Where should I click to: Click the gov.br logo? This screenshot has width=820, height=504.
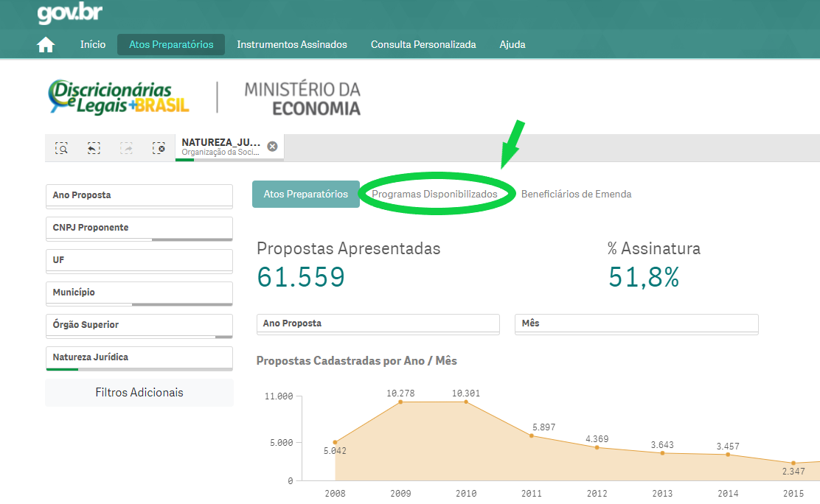[x=69, y=13]
